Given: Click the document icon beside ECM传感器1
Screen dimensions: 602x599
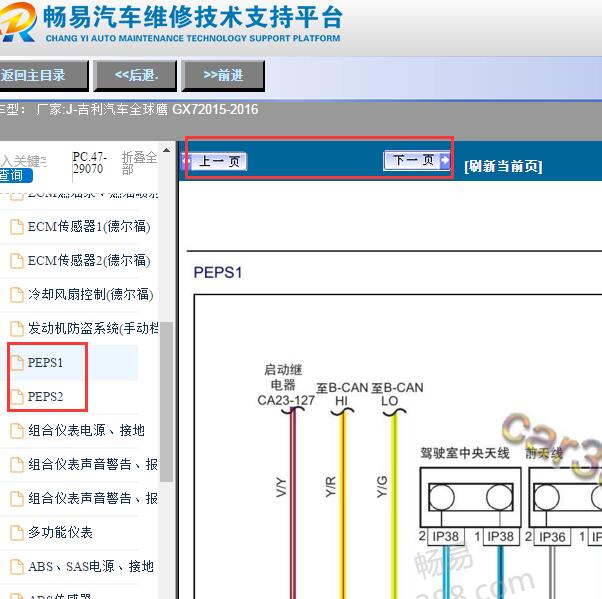Looking at the screenshot, I should [x=17, y=227].
